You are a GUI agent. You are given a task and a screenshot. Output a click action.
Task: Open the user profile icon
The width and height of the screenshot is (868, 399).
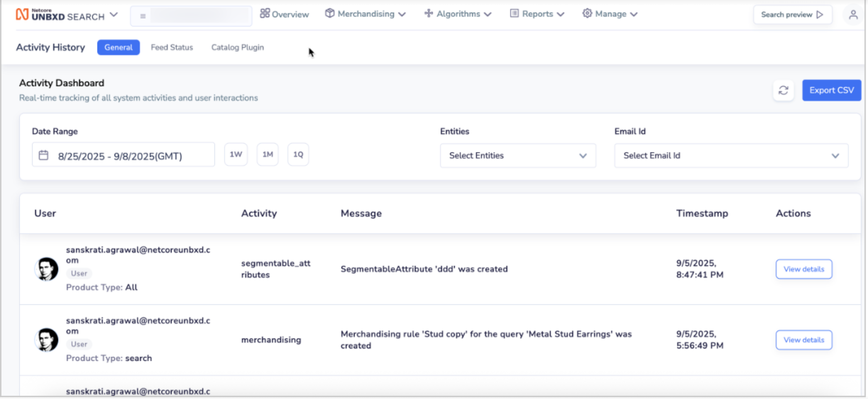853,15
